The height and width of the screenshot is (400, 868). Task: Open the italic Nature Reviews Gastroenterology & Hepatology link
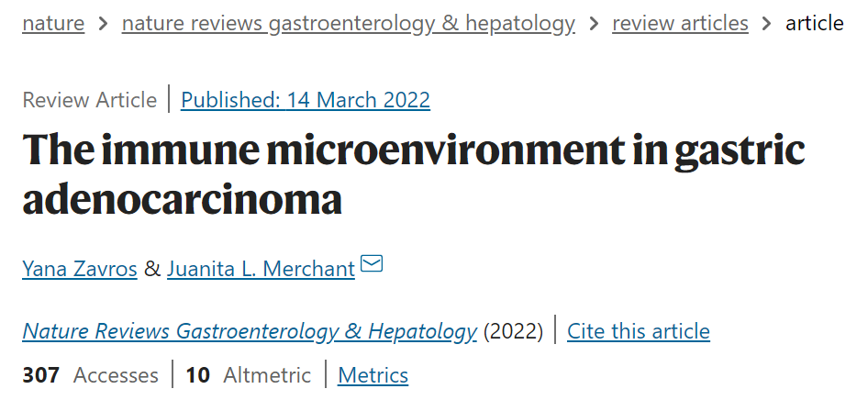(x=250, y=331)
